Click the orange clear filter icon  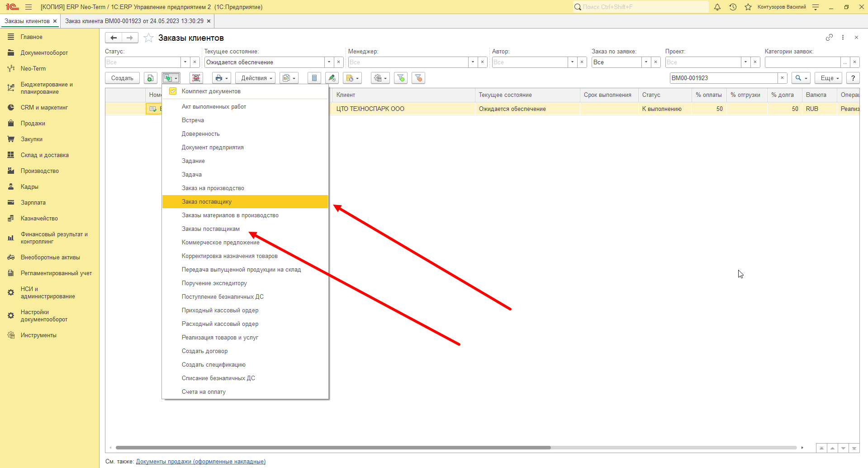point(418,78)
